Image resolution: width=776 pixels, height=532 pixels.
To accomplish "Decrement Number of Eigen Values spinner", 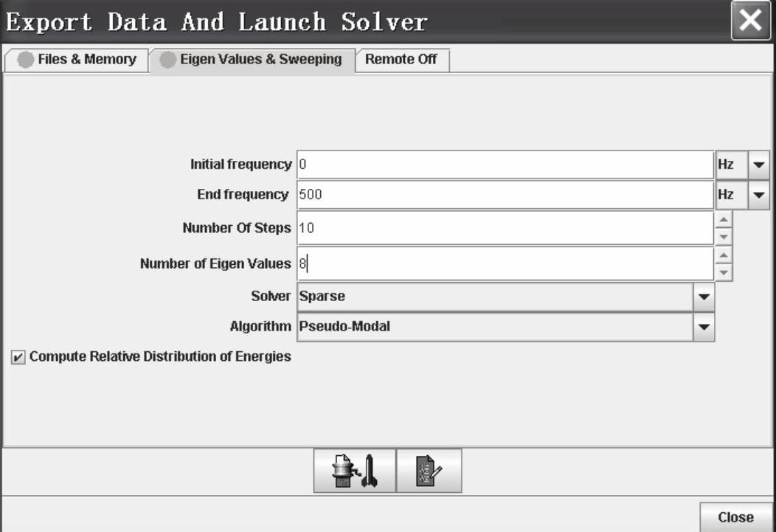I will pyautogui.click(x=724, y=272).
